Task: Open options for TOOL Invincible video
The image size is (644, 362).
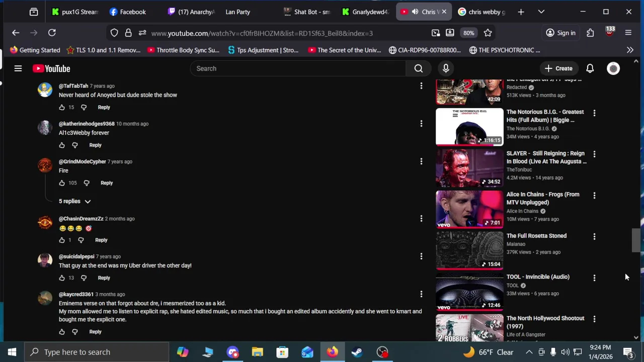Action: click(594, 278)
